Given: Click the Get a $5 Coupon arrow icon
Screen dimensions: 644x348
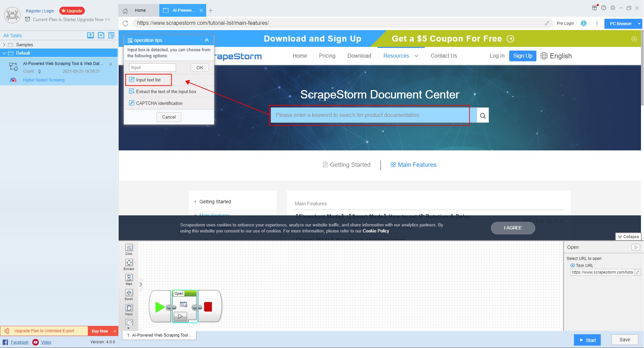Looking at the screenshot, I should coord(510,39).
